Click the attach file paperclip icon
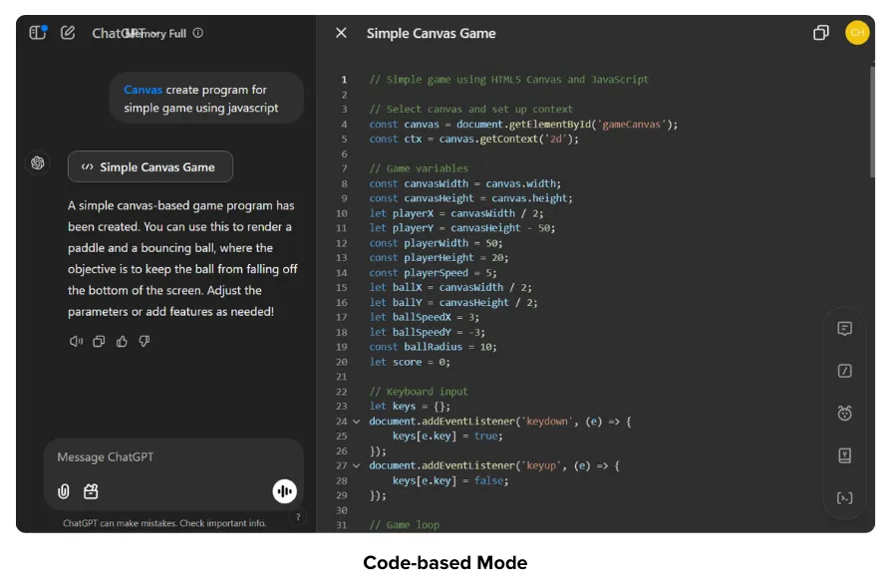889x588 pixels. tap(64, 491)
